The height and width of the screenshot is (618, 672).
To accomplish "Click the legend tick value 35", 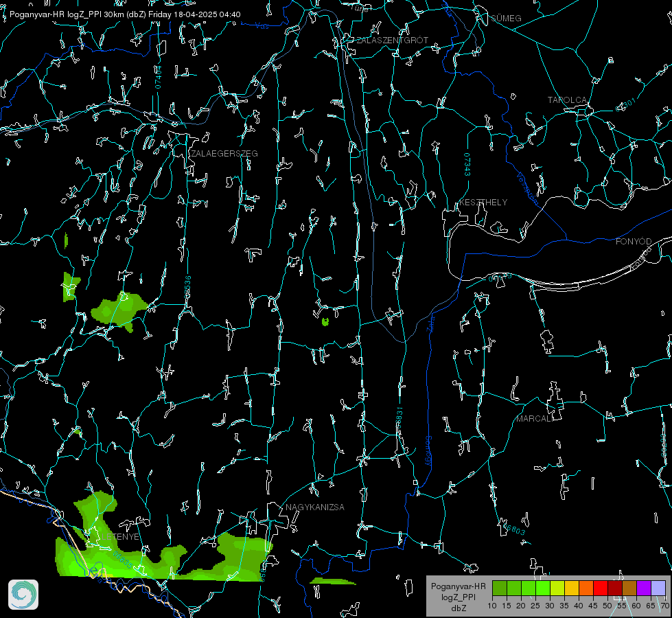I will [x=564, y=606].
